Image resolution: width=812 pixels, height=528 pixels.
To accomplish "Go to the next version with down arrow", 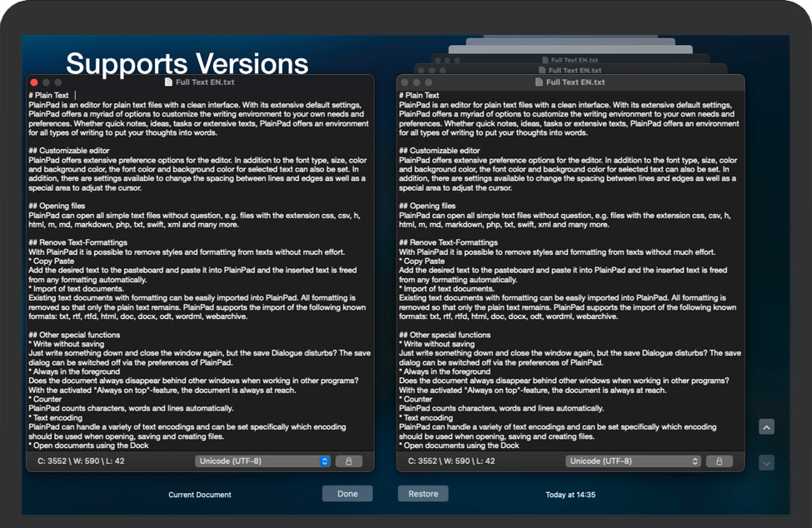I will 766,462.
